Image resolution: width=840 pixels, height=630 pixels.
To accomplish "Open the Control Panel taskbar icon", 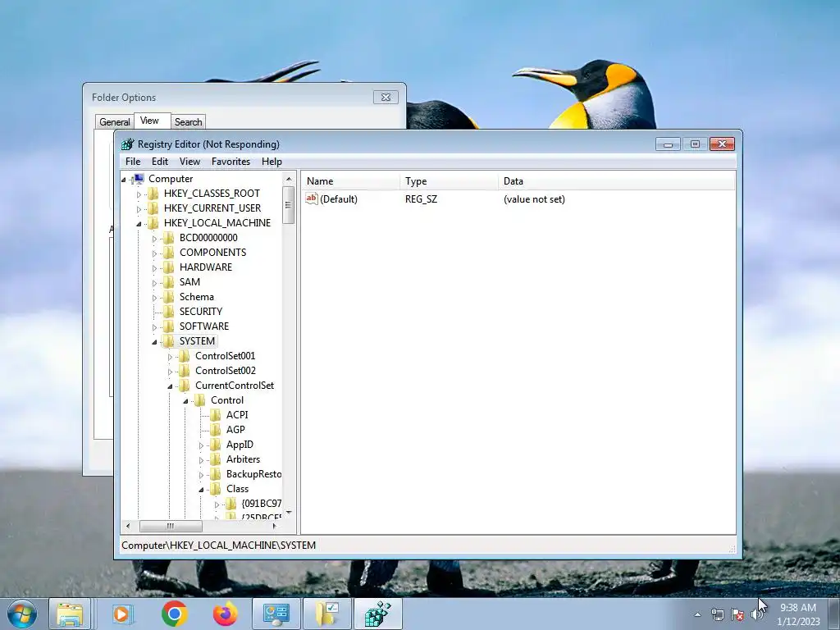I will coord(276,614).
